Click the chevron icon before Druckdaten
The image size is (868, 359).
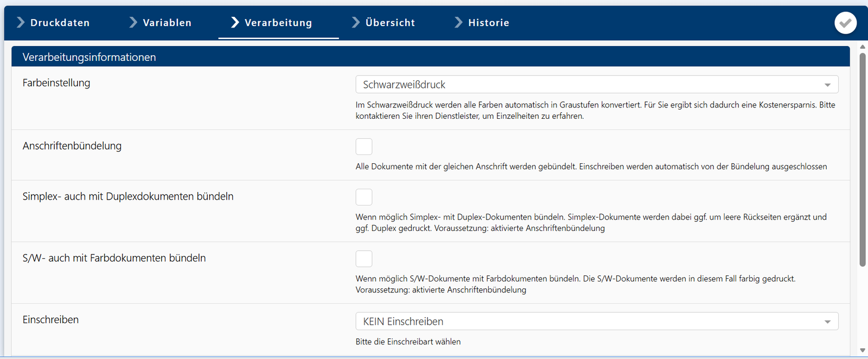(x=21, y=22)
